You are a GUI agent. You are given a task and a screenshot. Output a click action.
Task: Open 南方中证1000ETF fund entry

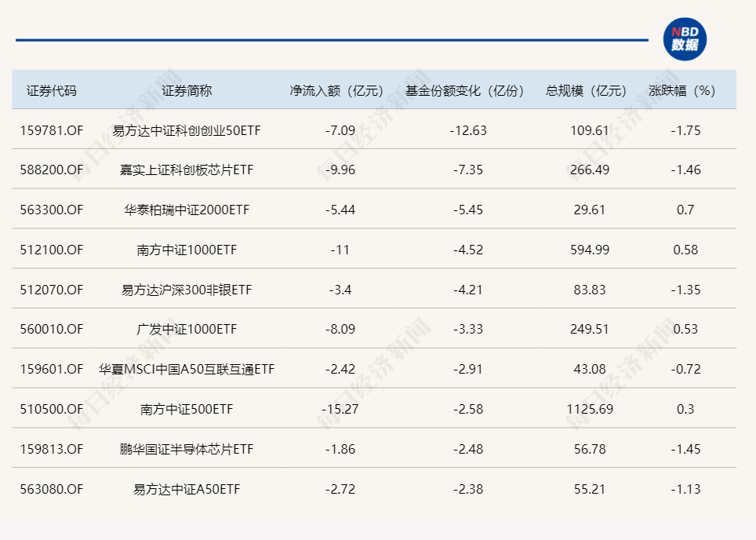coord(187,250)
